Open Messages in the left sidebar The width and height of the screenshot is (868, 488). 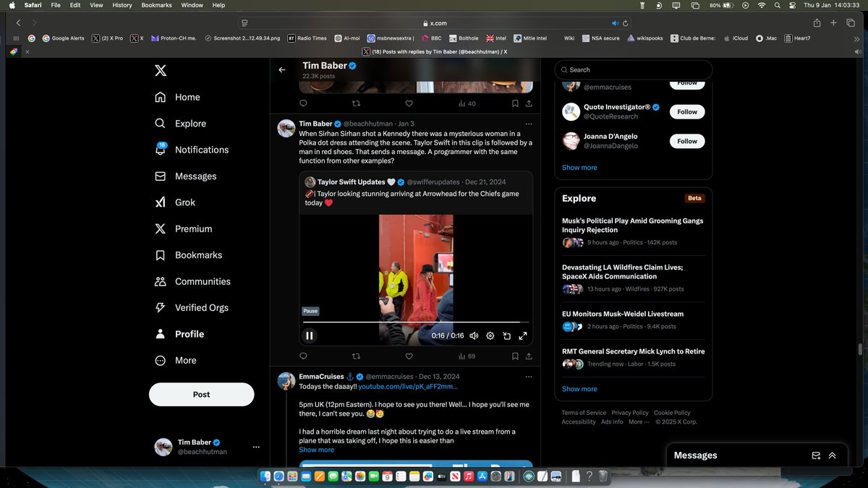(185, 176)
